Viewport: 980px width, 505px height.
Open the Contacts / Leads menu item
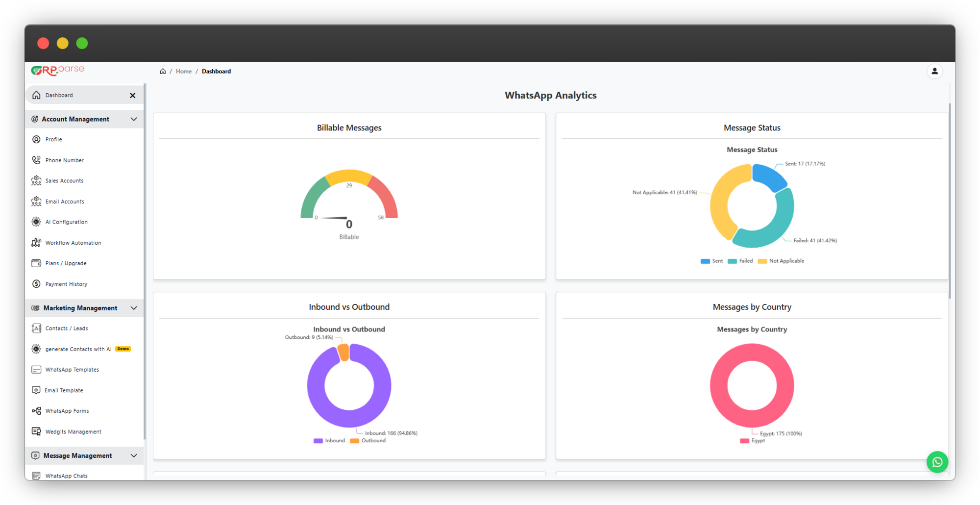pyautogui.click(x=67, y=328)
